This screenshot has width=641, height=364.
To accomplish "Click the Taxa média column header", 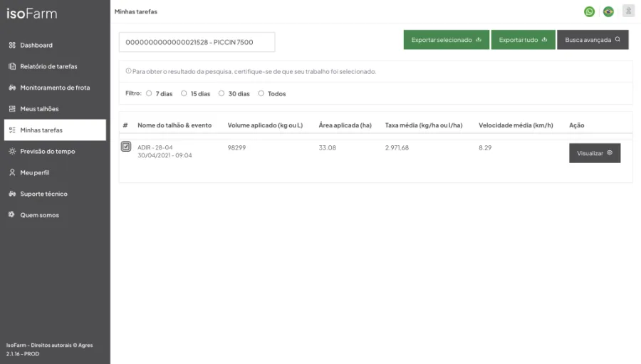I will 424,125.
